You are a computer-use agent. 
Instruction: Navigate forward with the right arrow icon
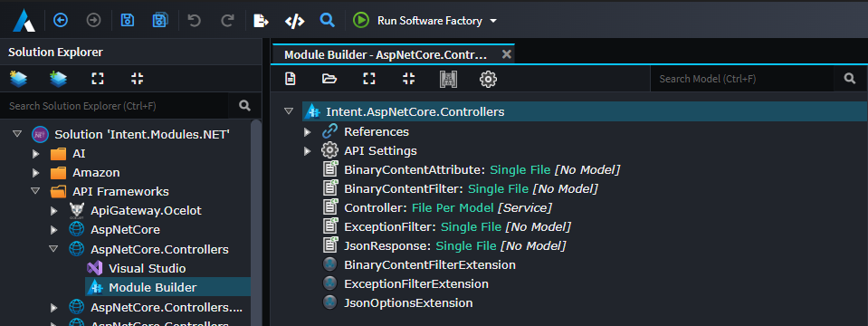[93, 21]
